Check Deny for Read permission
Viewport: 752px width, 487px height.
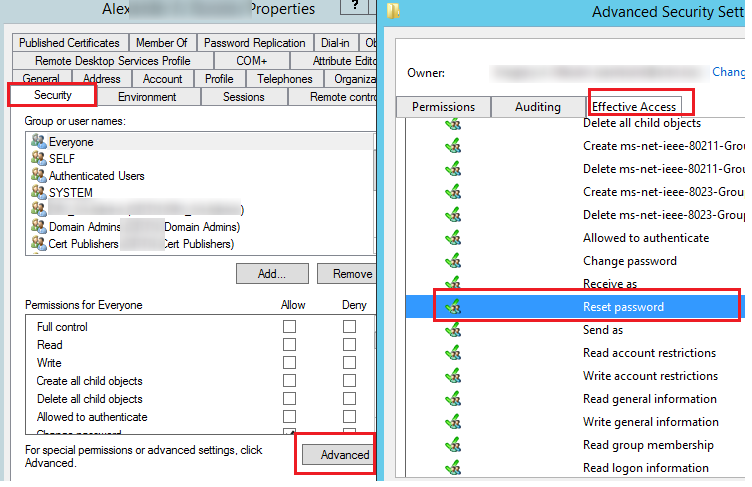pyautogui.click(x=349, y=345)
